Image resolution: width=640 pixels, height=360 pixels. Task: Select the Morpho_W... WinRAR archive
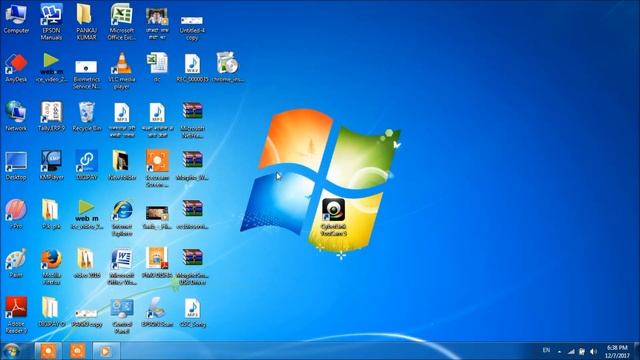pos(192,165)
